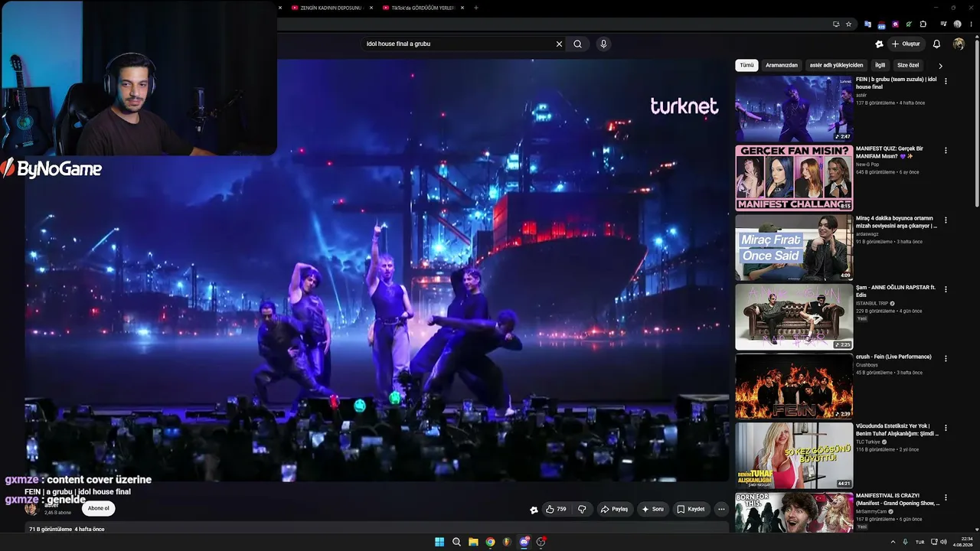Open more actions menu below the video
The width and height of the screenshot is (980, 551).
click(x=720, y=509)
